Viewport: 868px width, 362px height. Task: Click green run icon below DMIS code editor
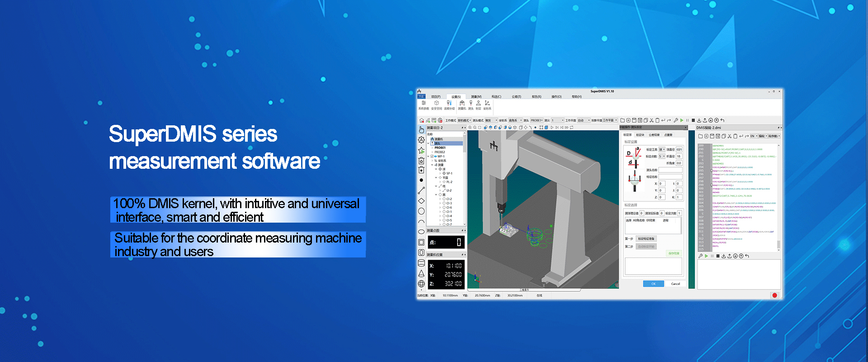[706, 256]
